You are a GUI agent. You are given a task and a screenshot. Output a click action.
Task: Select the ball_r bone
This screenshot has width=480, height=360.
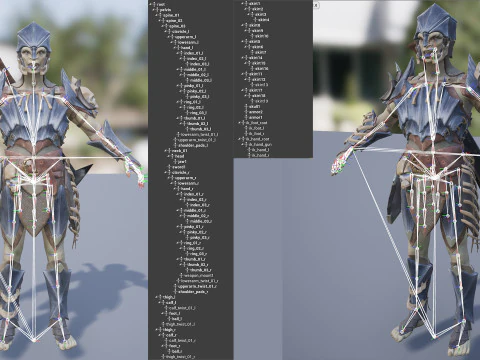coord(176,351)
